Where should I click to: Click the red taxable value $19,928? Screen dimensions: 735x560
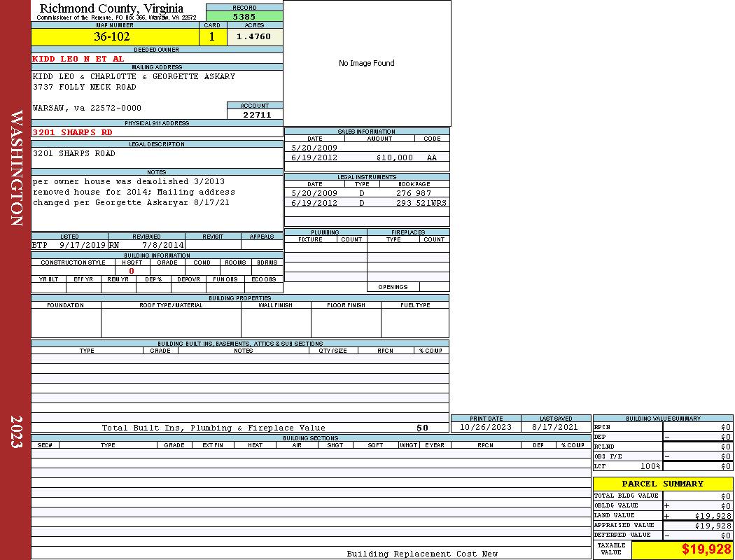(706, 549)
